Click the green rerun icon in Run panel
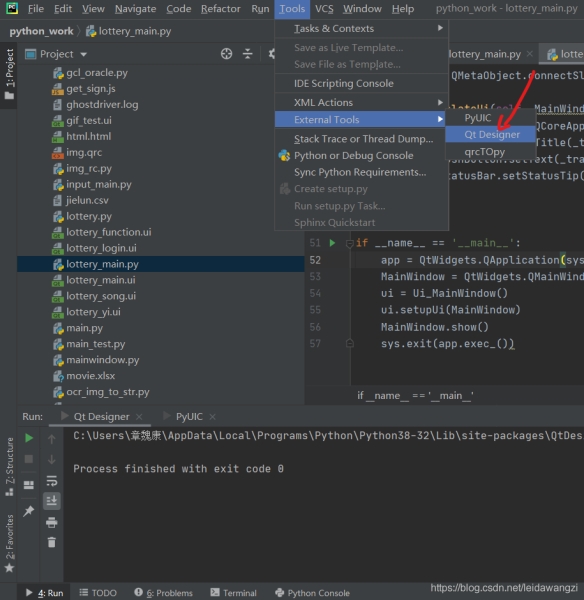 (x=29, y=438)
